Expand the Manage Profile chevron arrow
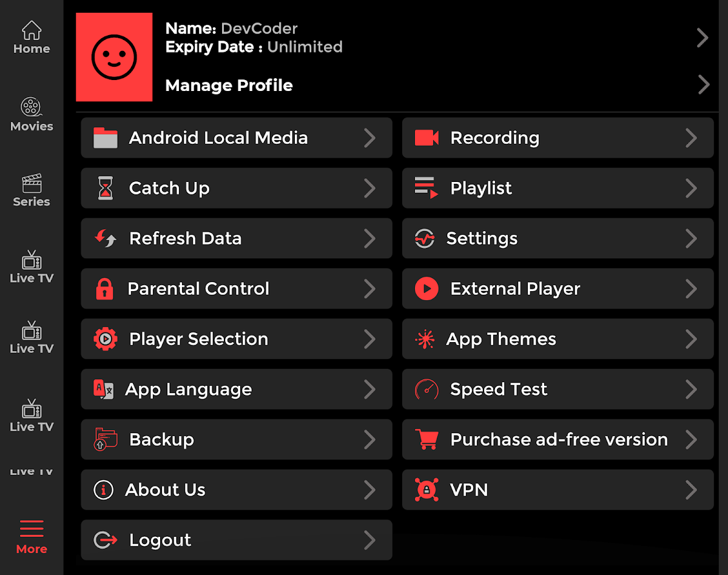Image resolution: width=728 pixels, height=575 pixels. click(x=703, y=85)
